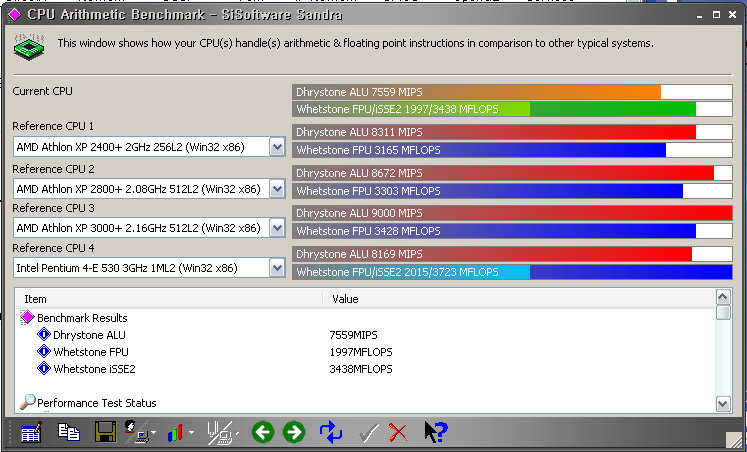Click Dhrystone ALU 8311 MIPS bar

coord(512,132)
